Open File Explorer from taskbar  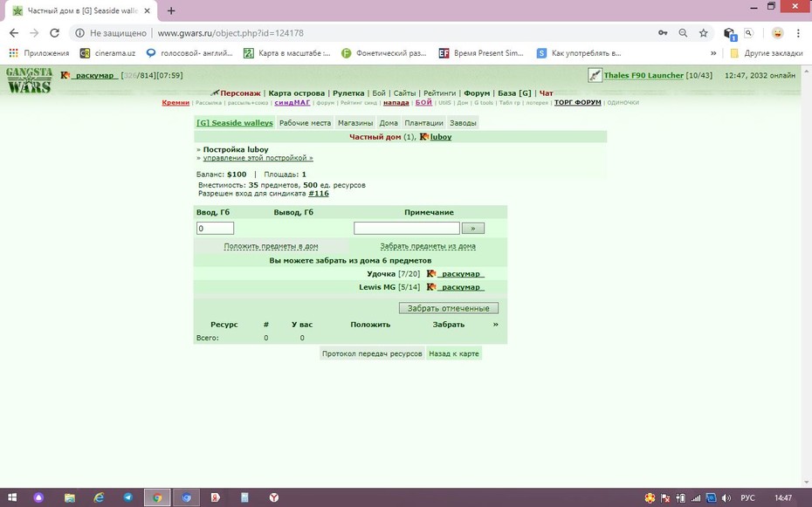coord(69,497)
